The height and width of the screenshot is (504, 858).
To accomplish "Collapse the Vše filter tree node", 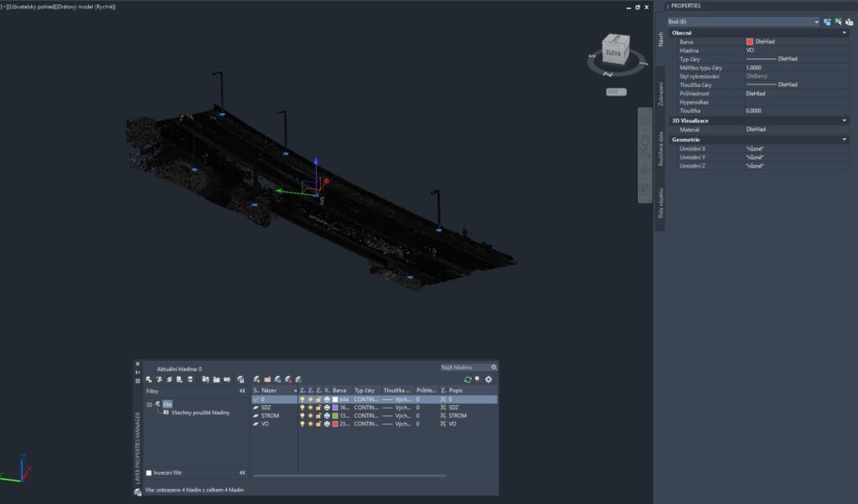I will (150, 404).
